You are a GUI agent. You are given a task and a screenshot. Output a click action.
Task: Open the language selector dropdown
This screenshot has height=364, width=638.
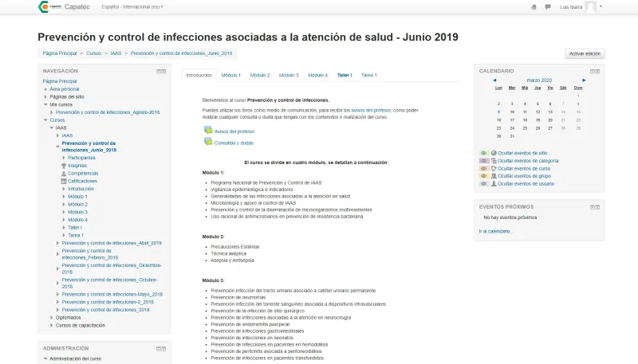(132, 7)
